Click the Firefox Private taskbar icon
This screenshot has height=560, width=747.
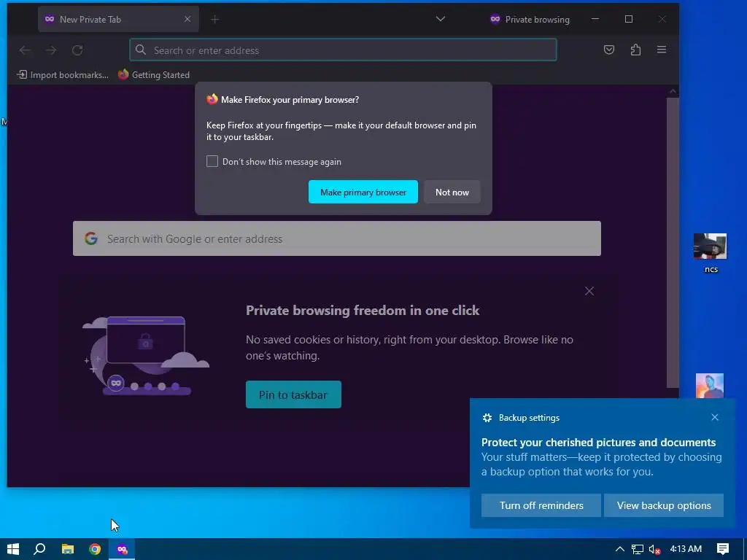point(123,549)
